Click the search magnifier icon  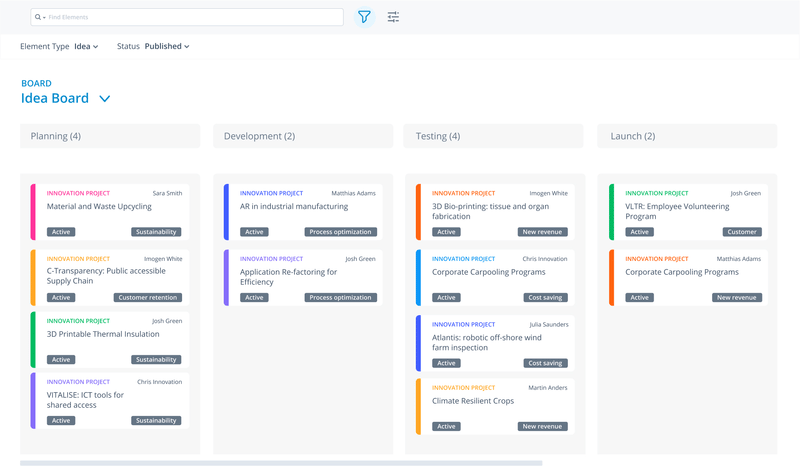click(38, 18)
